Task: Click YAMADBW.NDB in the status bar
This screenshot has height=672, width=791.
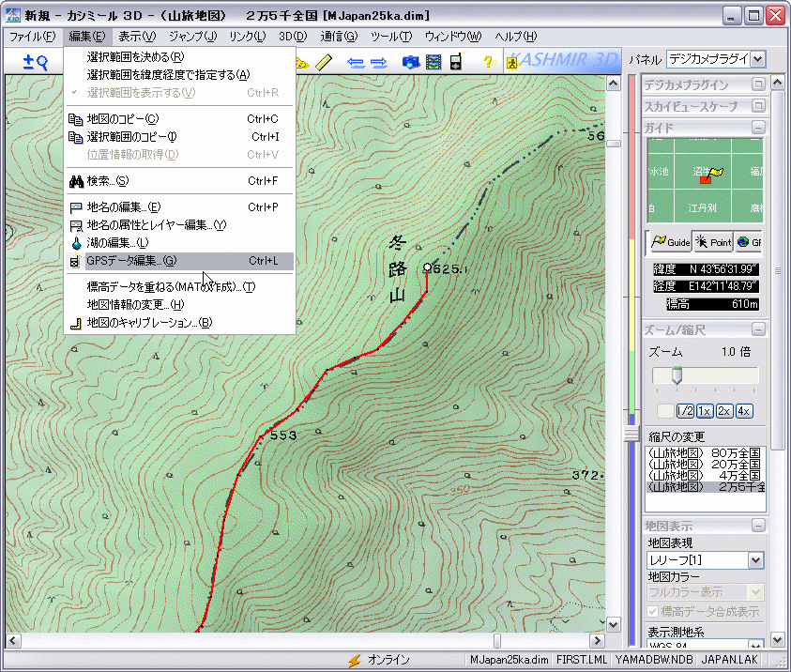Action: (x=653, y=660)
